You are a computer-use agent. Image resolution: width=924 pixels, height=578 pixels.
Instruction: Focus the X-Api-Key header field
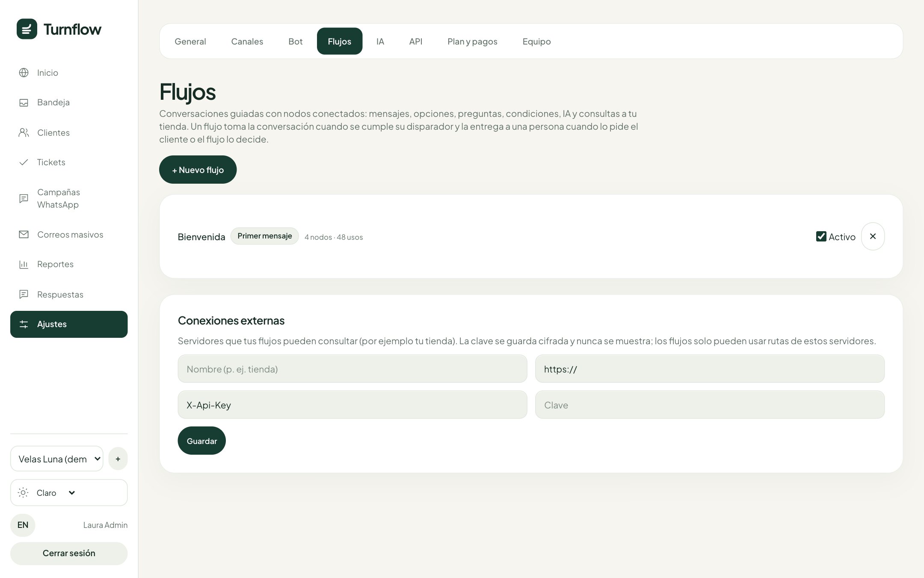352,405
